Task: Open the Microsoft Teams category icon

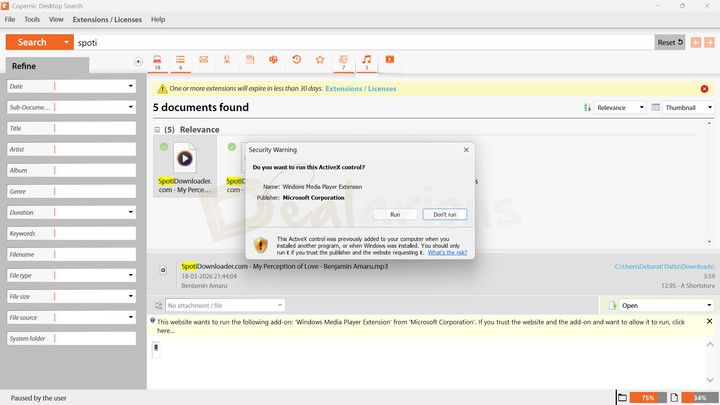Action: pyautogui.click(x=273, y=60)
